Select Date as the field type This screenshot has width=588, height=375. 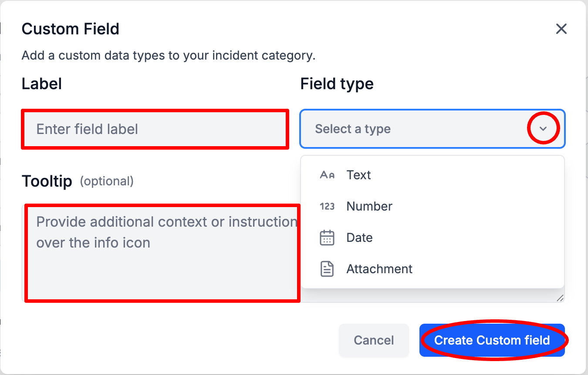tap(359, 238)
